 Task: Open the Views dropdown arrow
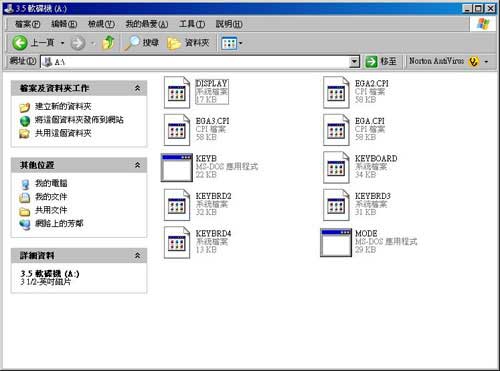(241, 43)
